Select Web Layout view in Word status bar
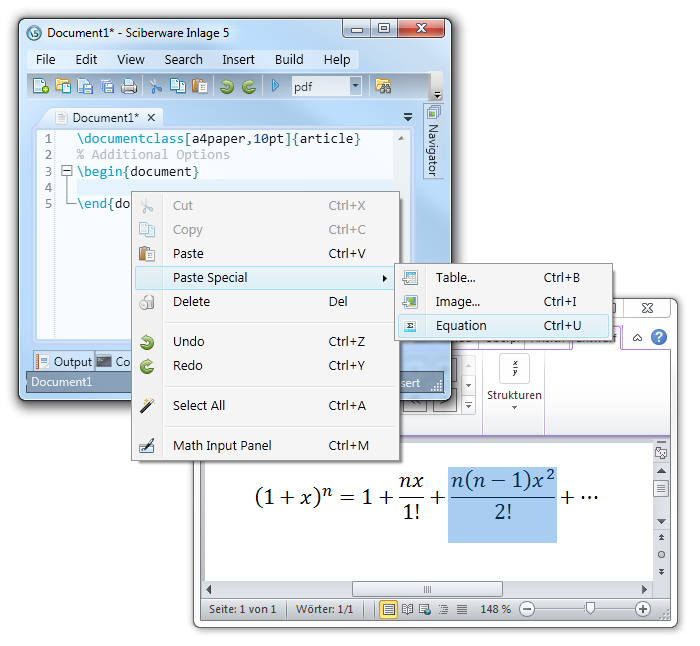Screen dimensions: 700x646 click(x=425, y=609)
